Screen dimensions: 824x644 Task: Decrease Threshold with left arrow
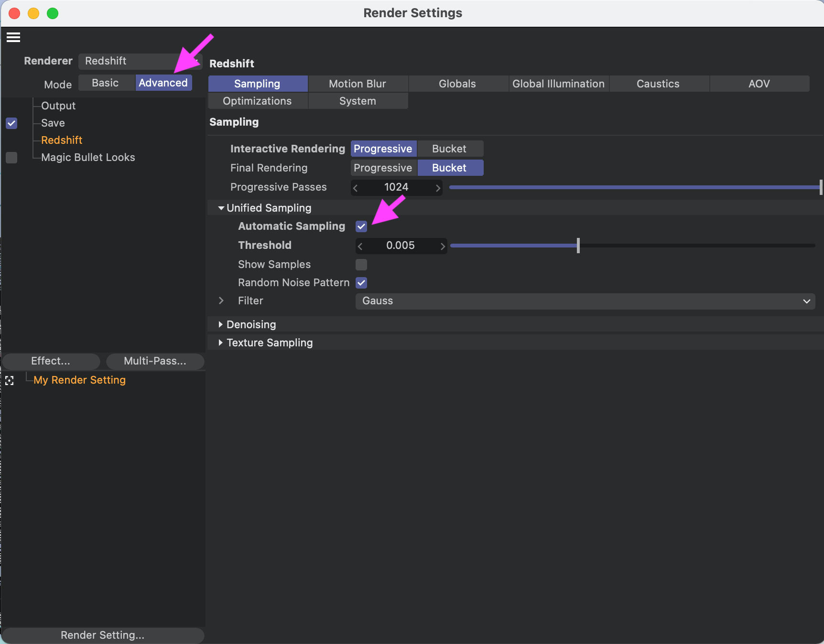pos(360,246)
